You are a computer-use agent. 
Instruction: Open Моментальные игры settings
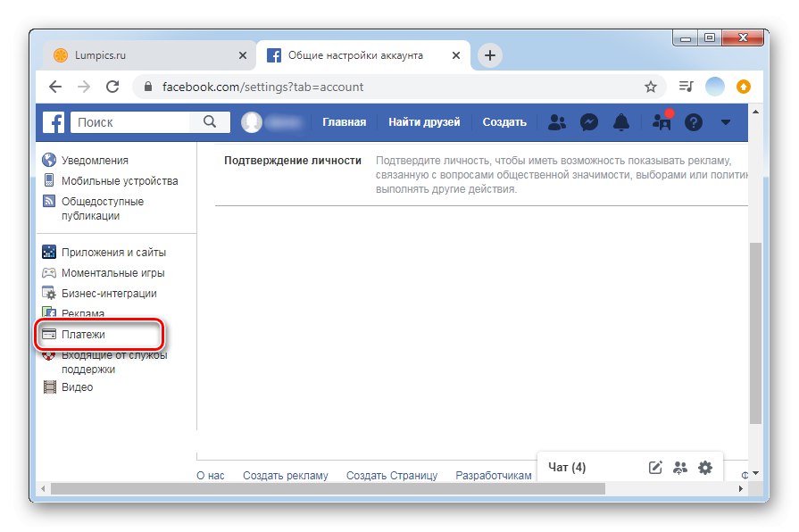pyautogui.click(x=112, y=273)
